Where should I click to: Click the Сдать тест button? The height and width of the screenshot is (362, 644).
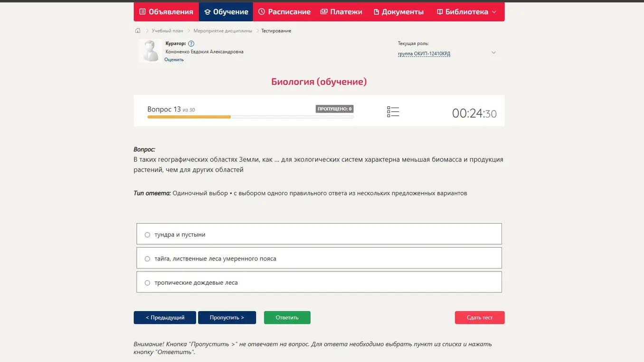click(x=480, y=317)
